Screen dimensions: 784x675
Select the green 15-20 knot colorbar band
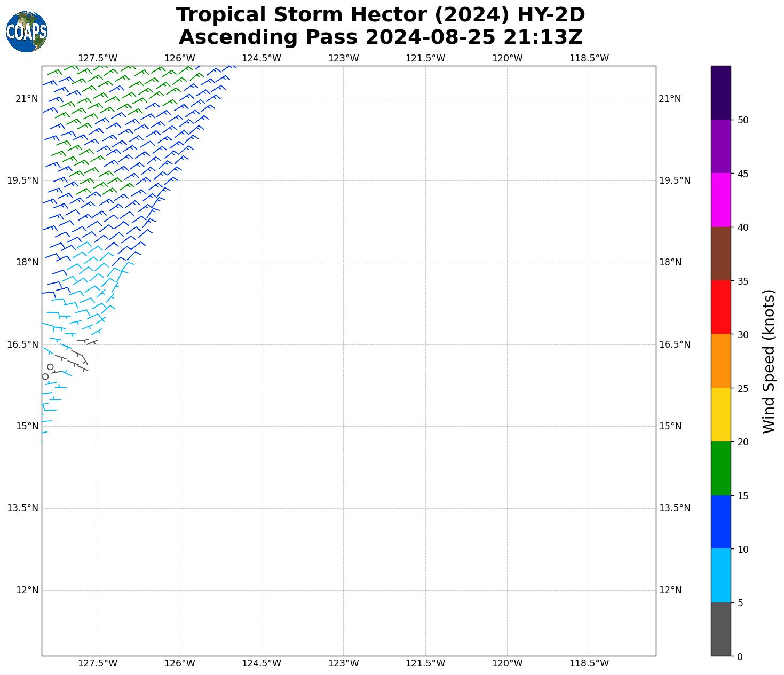(720, 468)
